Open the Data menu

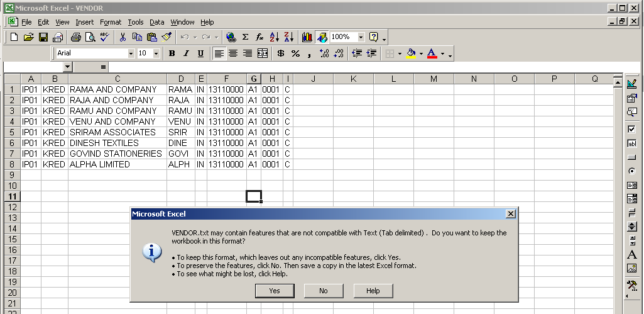156,22
